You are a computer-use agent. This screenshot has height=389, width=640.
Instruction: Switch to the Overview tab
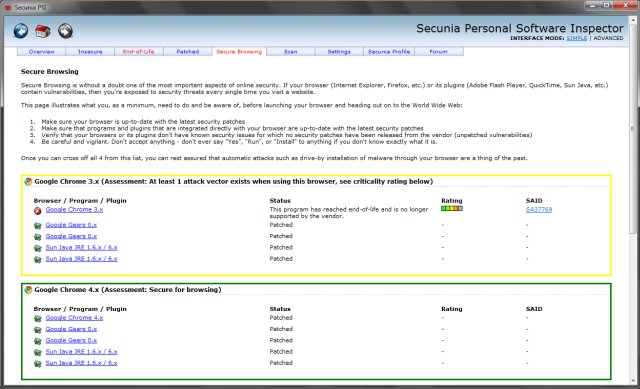coord(42,52)
